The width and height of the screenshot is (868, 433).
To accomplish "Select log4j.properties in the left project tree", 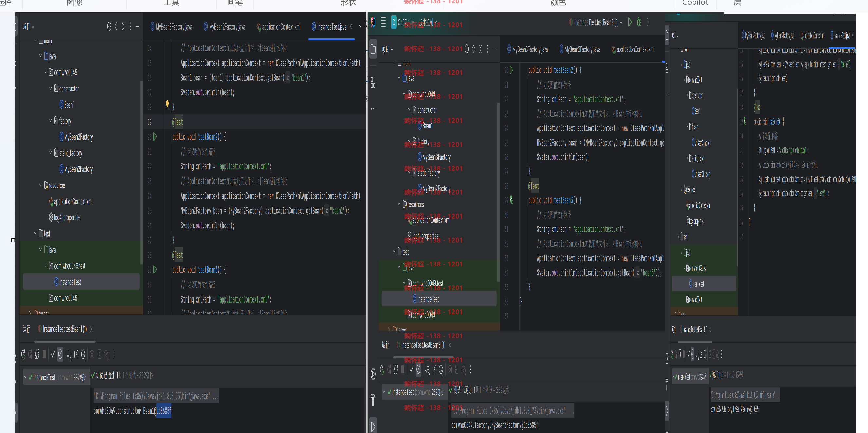I will [65, 218].
